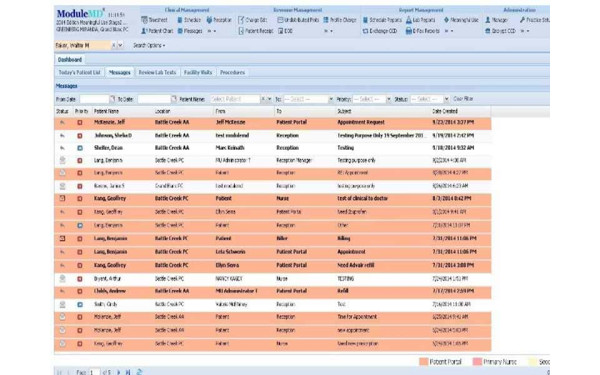Open the Timesheet tool

tap(154, 20)
